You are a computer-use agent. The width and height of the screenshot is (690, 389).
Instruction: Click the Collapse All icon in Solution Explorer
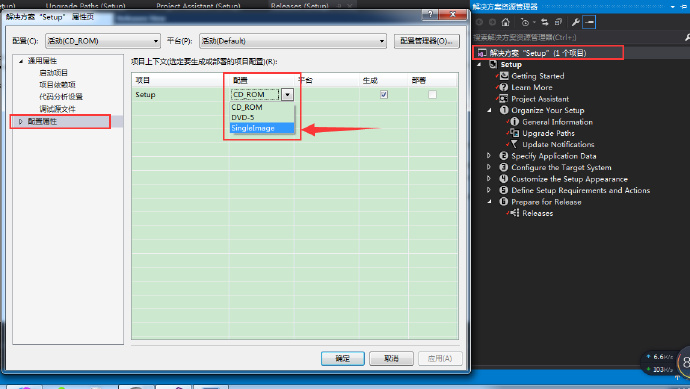pyautogui.click(x=558, y=22)
